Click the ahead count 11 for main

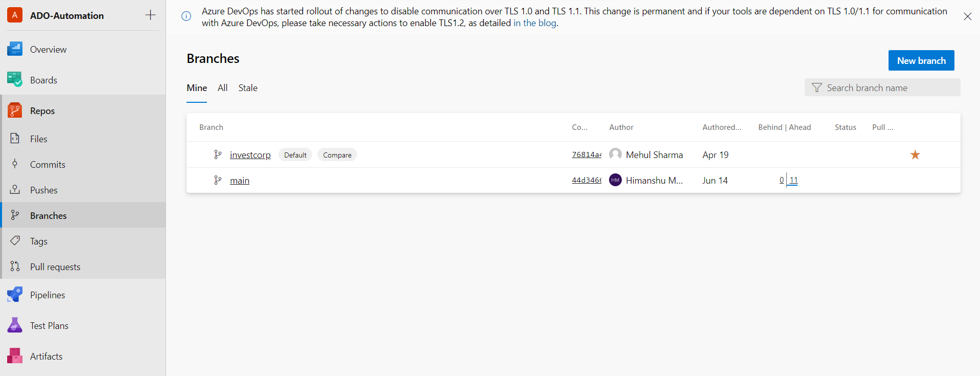tap(794, 180)
